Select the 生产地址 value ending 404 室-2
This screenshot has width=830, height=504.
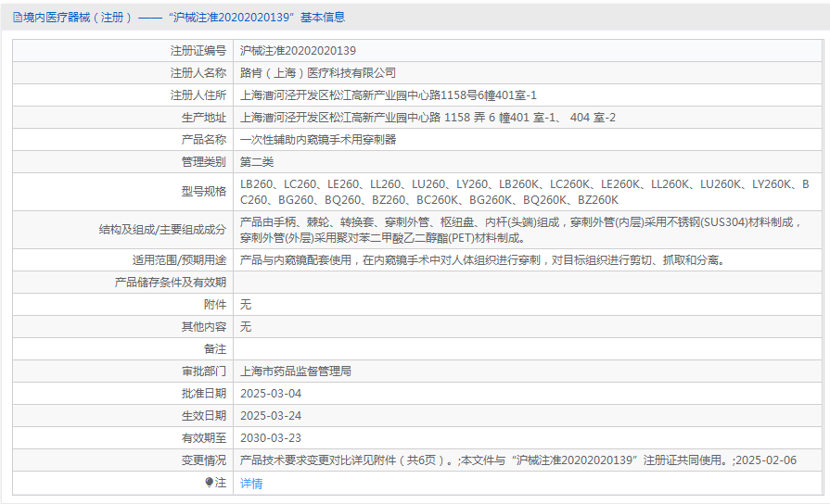pos(428,118)
